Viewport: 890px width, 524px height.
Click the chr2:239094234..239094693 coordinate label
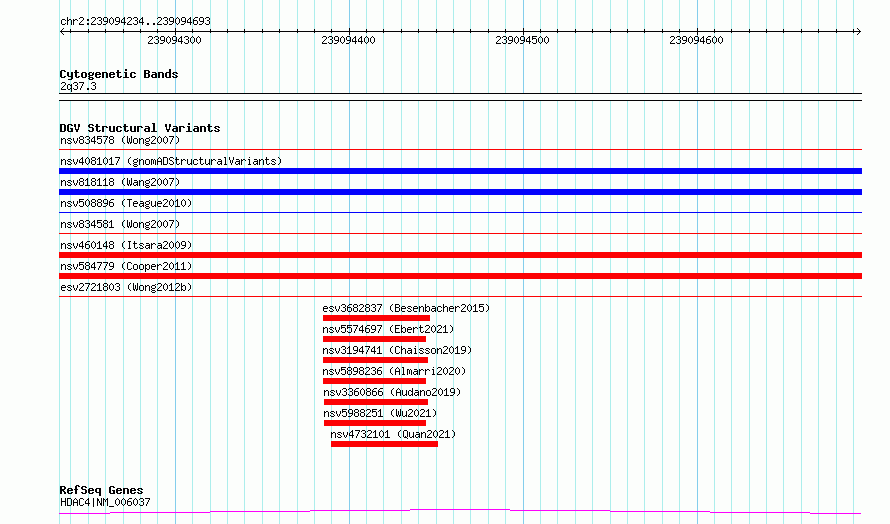135,21
